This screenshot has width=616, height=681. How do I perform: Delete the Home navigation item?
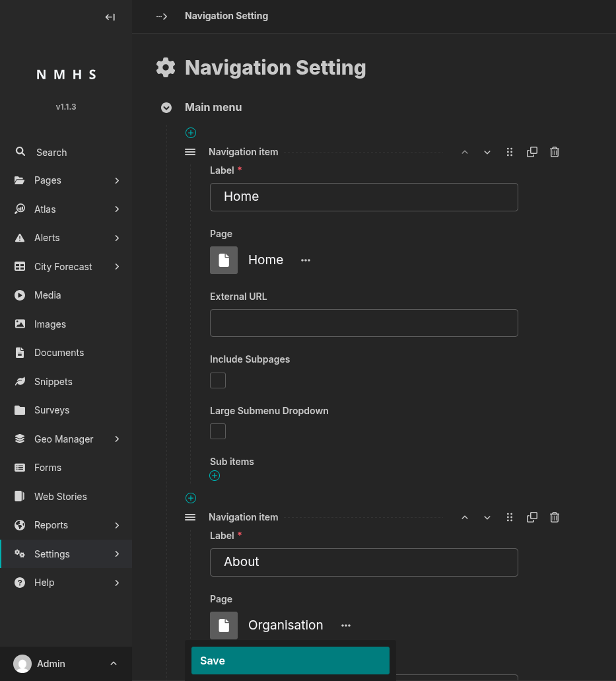pyautogui.click(x=555, y=152)
